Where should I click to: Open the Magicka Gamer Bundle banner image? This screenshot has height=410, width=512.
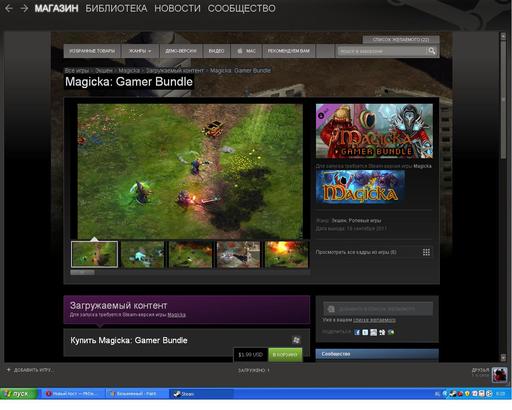[x=374, y=131]
